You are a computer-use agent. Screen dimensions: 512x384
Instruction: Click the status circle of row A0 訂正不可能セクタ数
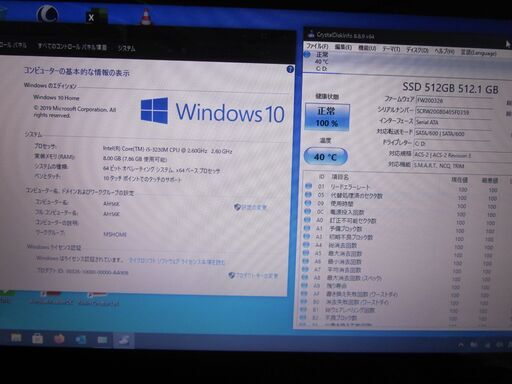pyautogui.click(x=307, y=220)
